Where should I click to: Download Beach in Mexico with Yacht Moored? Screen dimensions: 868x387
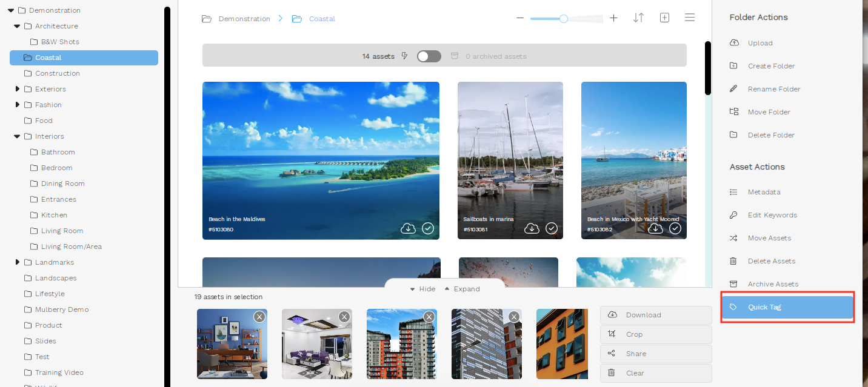[656, 228]
